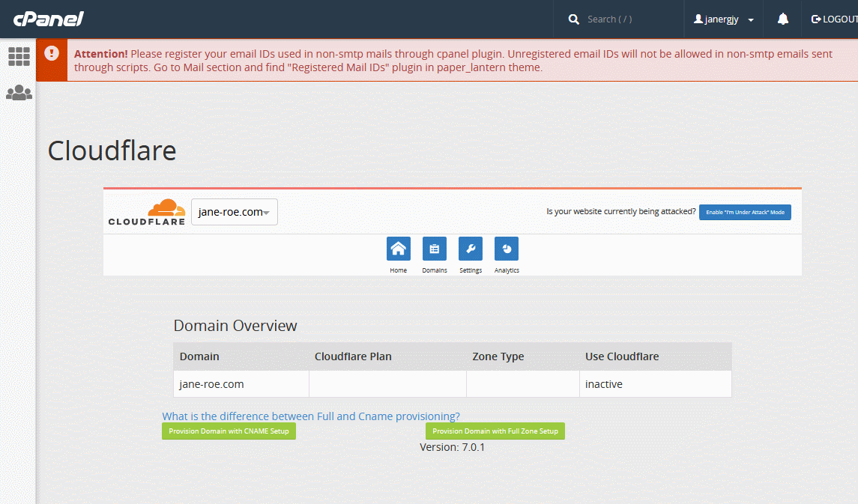Click the Zone Type column header
The image size is (858, 504).
coord(522,356)
